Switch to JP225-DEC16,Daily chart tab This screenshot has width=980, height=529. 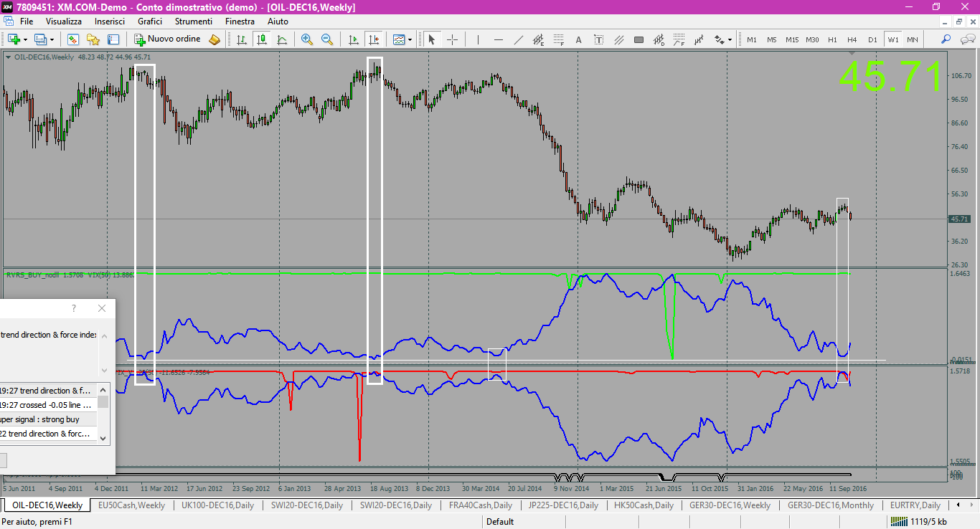(563, 505)
